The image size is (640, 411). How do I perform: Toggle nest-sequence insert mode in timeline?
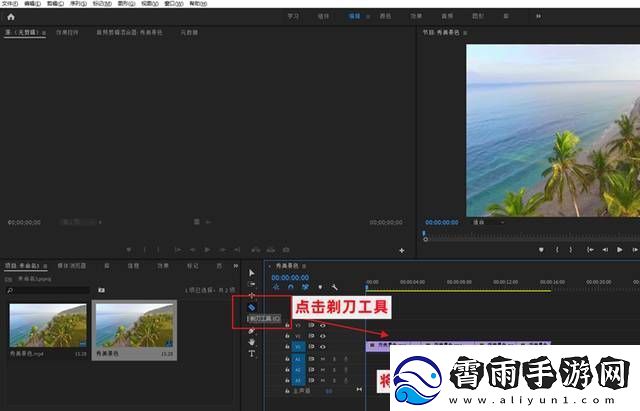276,287
